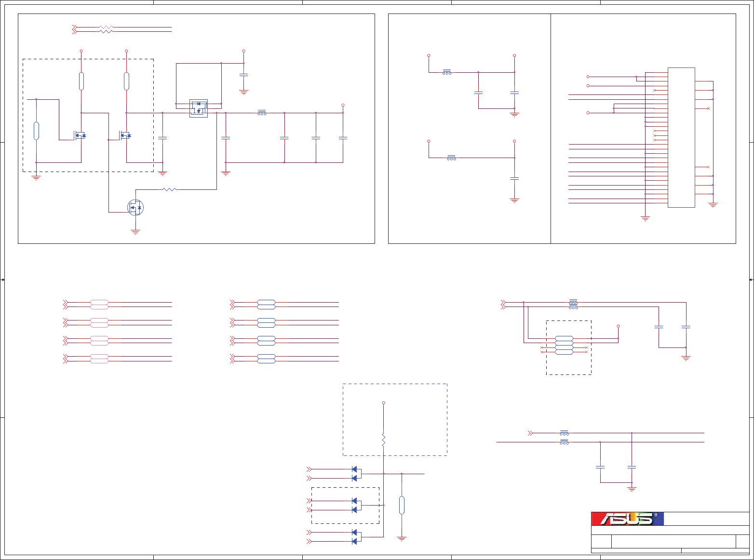Screen dimensions: 754x560
Task: Select the topmost diode in the diode group
Action: click(354, 469)
